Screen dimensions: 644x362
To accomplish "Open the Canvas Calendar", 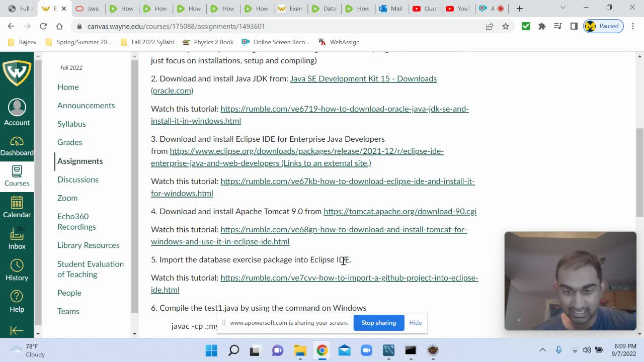I will click(x=17, y=207).
